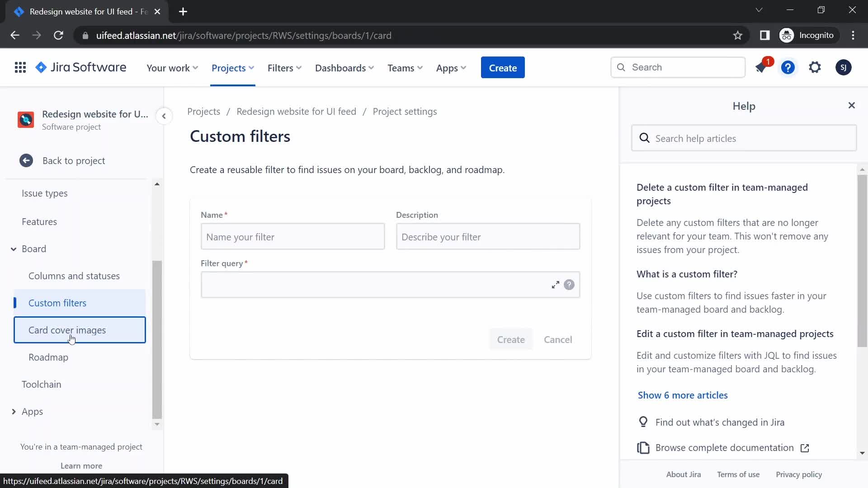Collapse the sidebar with the chevron button
Screen dimensions: 868x488
coord(164,117)
